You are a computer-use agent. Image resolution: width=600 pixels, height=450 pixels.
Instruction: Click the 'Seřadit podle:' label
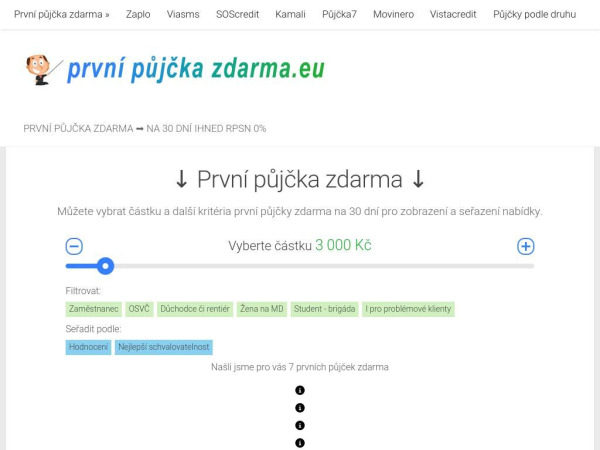(x=93, y=329)
